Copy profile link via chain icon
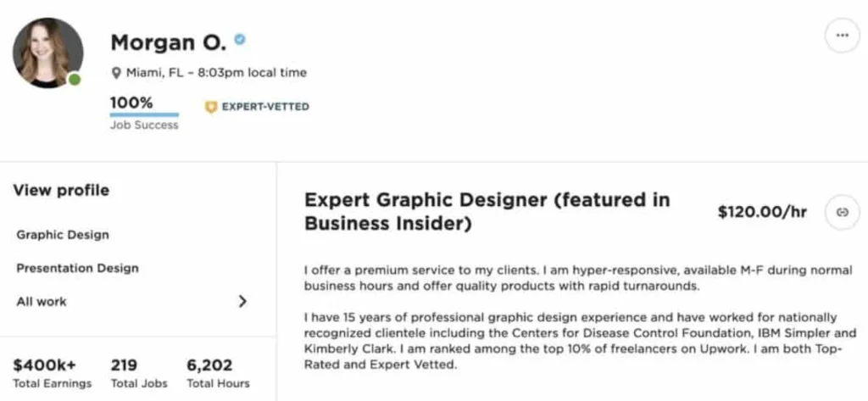This screenshot has height=401, width=868. (842, 212)
